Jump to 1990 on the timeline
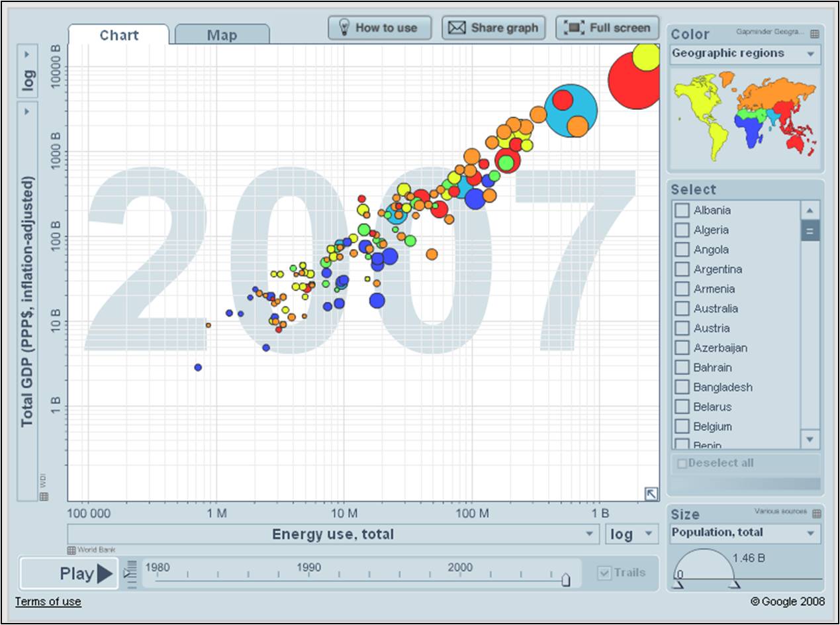 (308, 567)
